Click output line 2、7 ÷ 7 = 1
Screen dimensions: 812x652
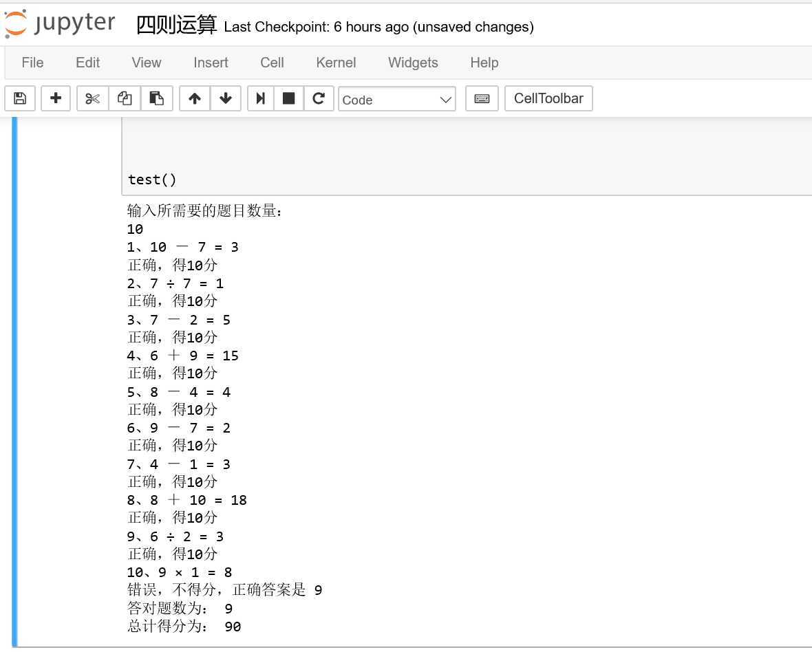175,283
